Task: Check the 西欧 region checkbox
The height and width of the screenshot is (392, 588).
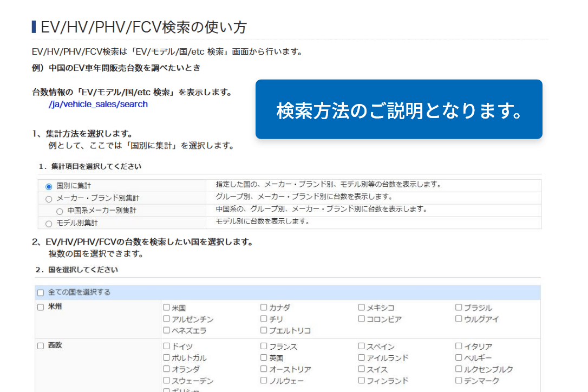Action: click(41, 346)
